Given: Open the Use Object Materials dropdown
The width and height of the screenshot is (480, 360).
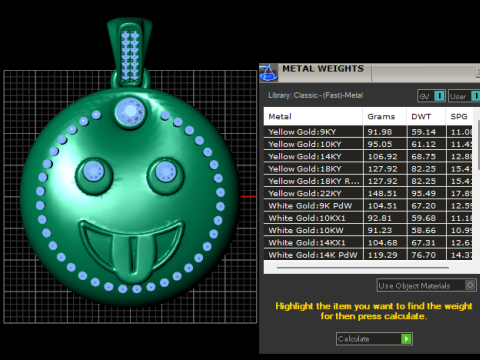Looking at the screenshot, I should point(426,286).
